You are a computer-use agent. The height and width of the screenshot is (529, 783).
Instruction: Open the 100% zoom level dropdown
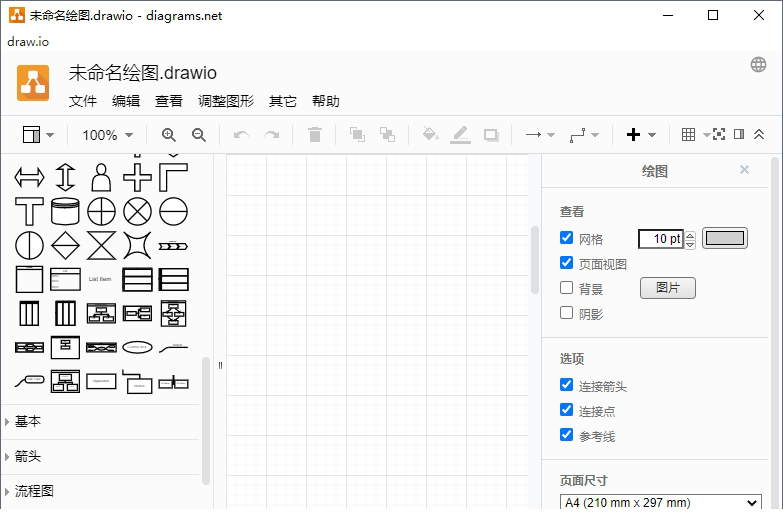point(107,135)
